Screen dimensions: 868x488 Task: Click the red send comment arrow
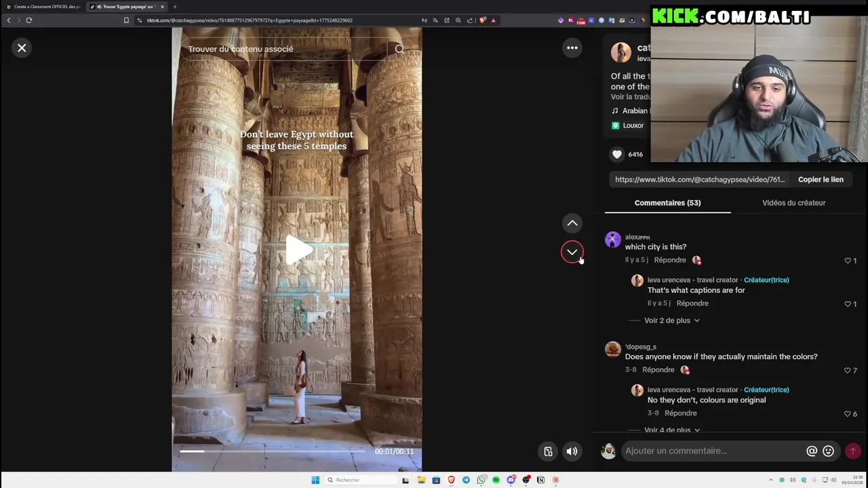(853, 451)
